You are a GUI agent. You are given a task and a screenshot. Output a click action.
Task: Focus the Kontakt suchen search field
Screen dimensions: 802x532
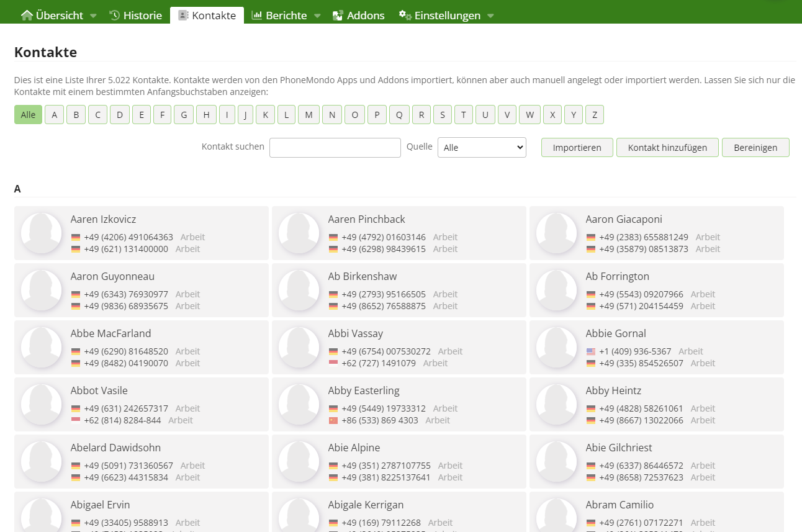[335, 148]
